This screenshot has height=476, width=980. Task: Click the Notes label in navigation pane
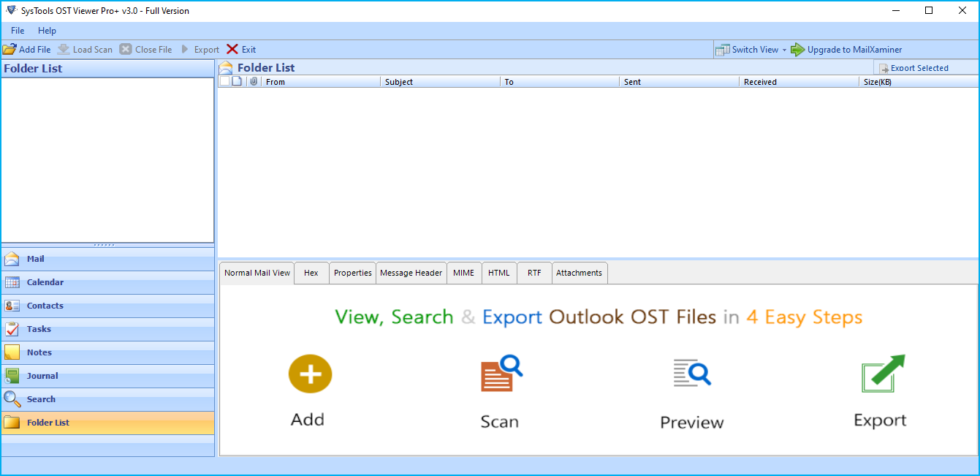[39, 352]
